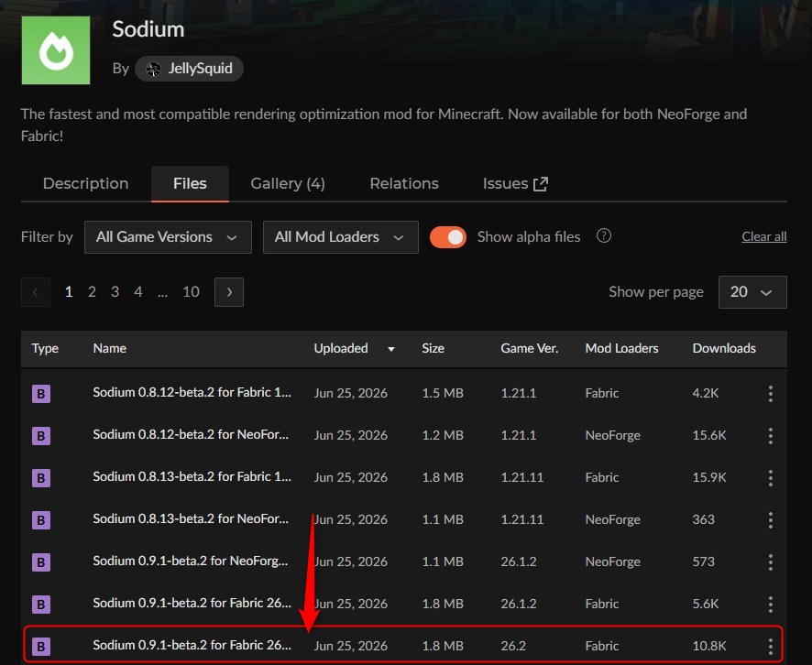812x665 pixels.
Task: Open Sodium 0.9.1-beta.2 Fabric file for 26.2
Action: [192, 646]
